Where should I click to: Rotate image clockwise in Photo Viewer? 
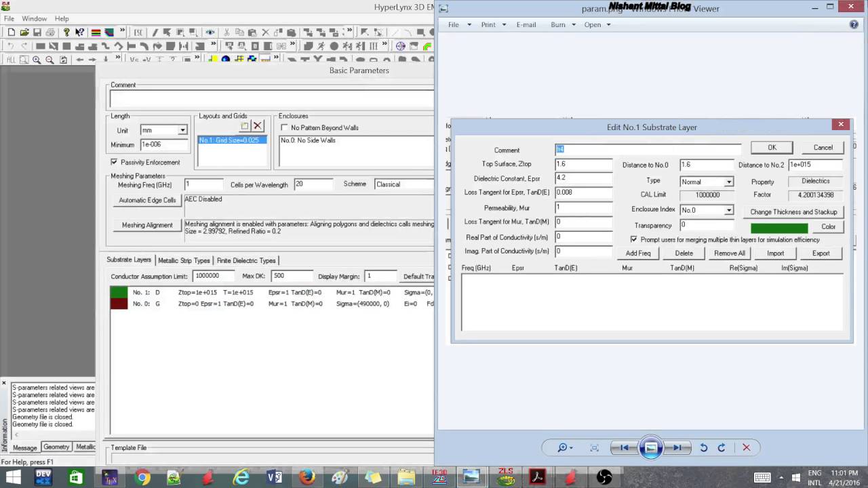click(x=722, y=447)
